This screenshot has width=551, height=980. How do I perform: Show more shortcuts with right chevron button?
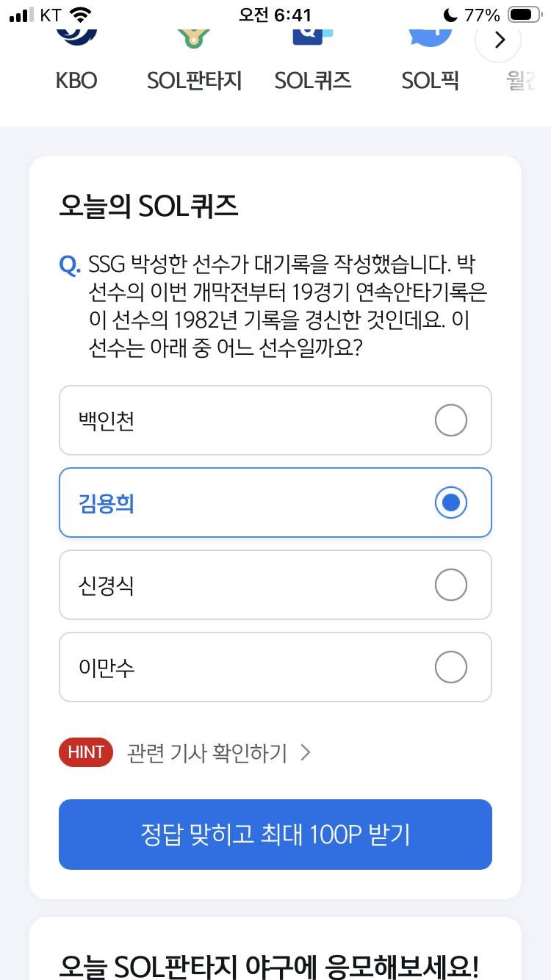pyautogui.click(x=499, y=40)
